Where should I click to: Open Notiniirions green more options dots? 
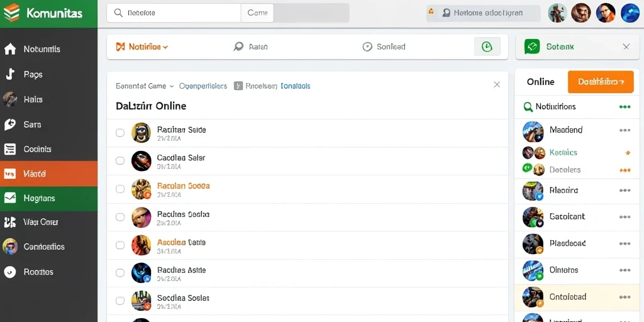(625, 107)
